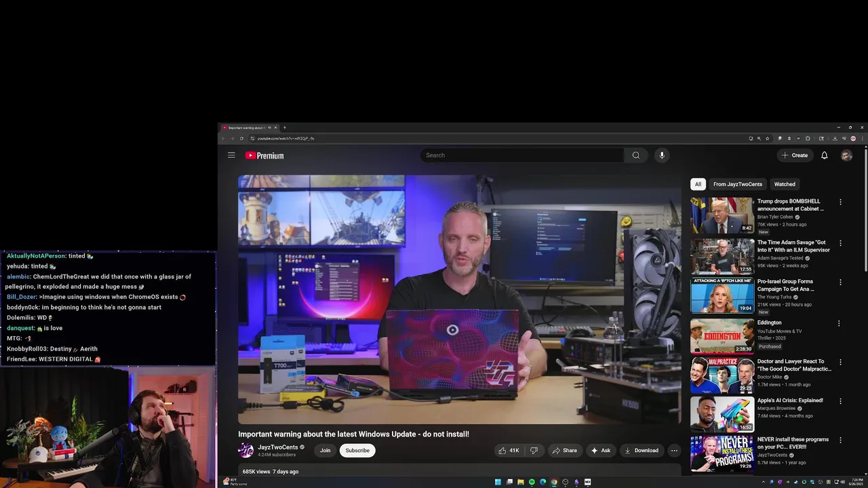Go to YouTube Premium home logo
The height and width of the screenshot is (488, 868).
[x=264, y=155]
